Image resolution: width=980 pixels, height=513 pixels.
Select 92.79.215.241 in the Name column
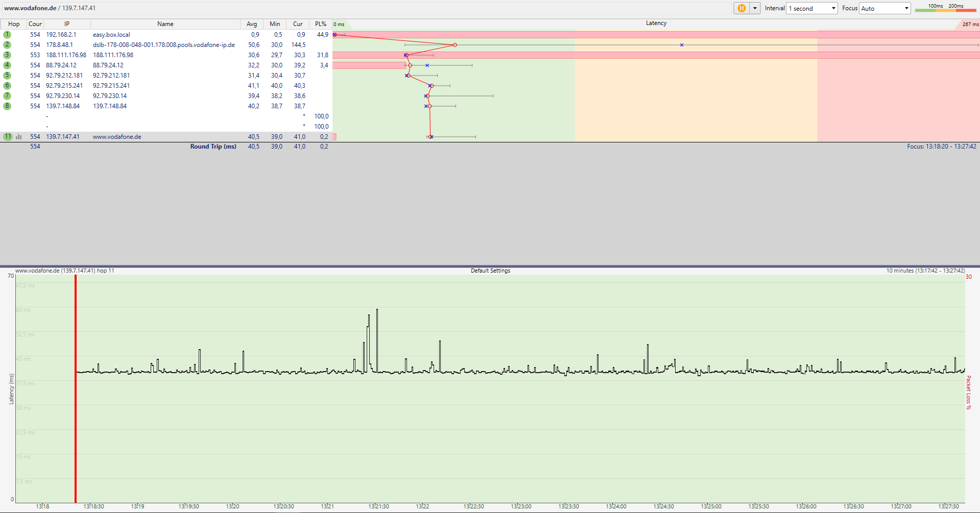pyautogui.click(x=111, y=86)
